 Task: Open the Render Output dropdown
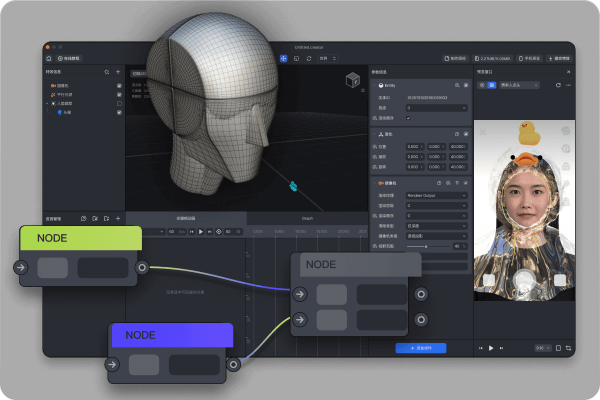pyautogui.click(x=436, y=195)
